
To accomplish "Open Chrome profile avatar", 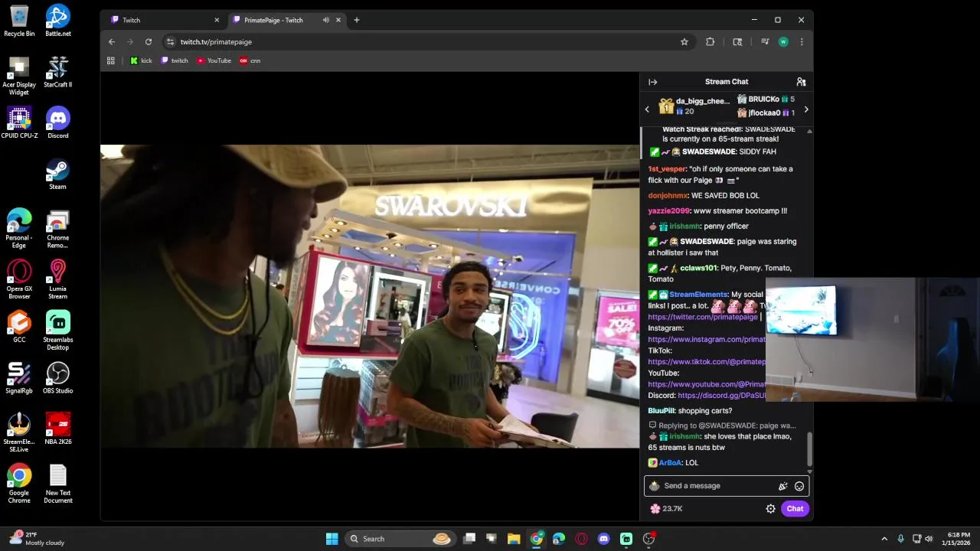I will (783, 42).
